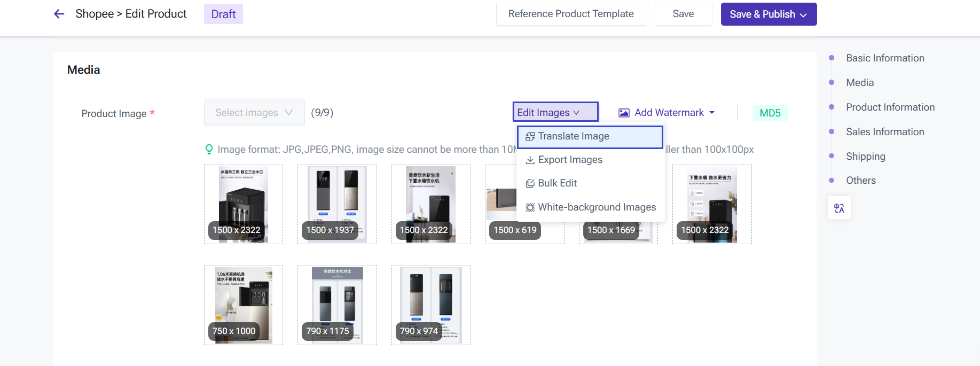Click the lightbulb hint icon

click(209, 150)
